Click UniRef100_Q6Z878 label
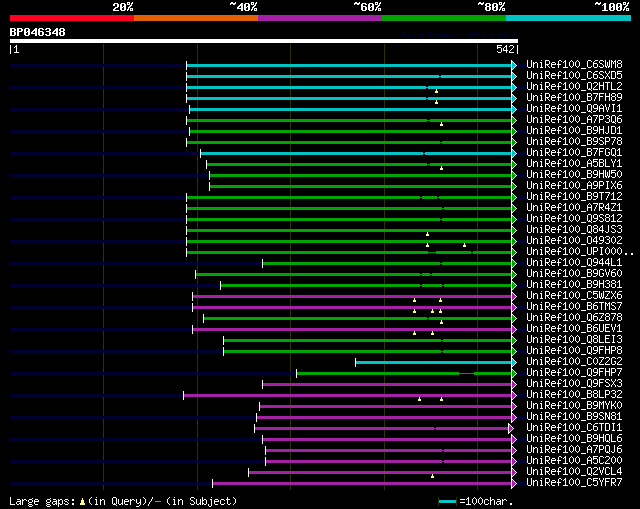Viewport: 640px width, 509px height. 574,318
